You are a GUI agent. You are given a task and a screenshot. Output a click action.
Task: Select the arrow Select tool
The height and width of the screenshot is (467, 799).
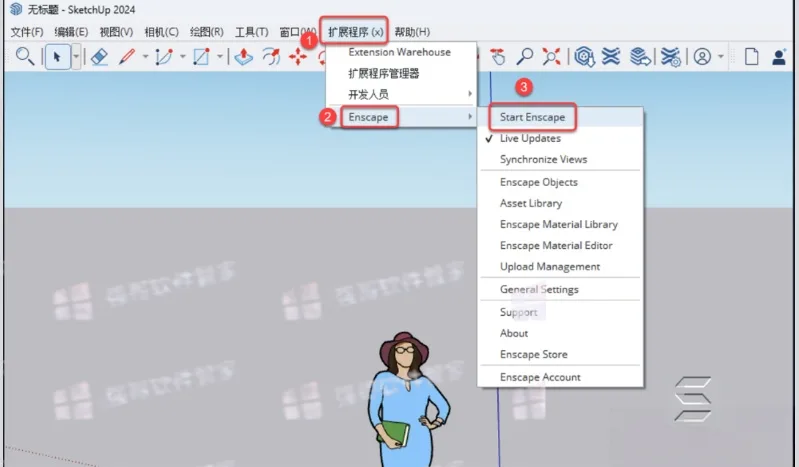57,56
